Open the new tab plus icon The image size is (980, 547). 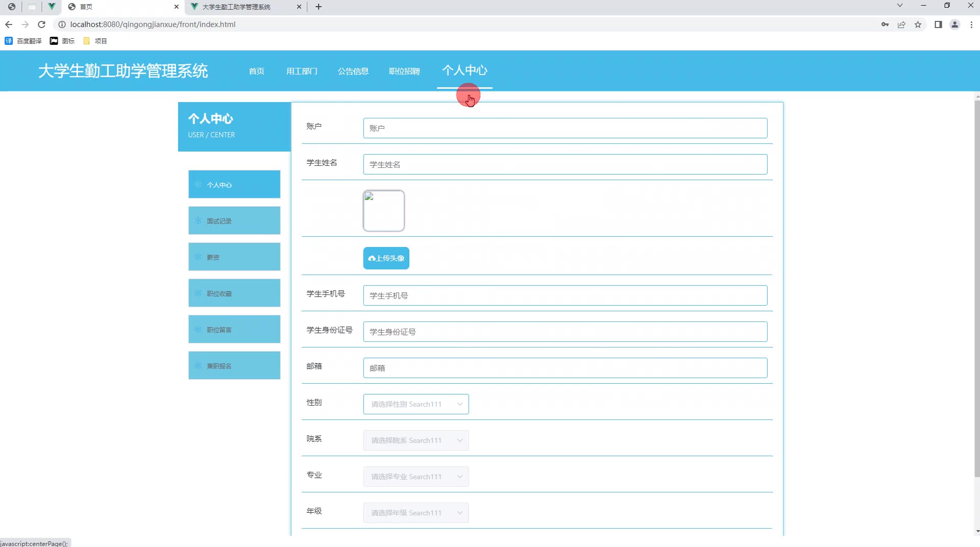coord(318,7)
